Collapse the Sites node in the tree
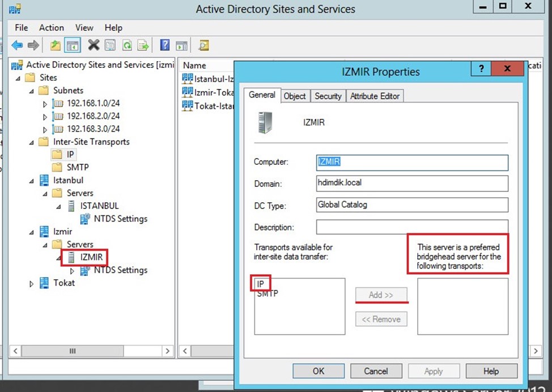The image size is (552, 392). [x=18, y=78]
